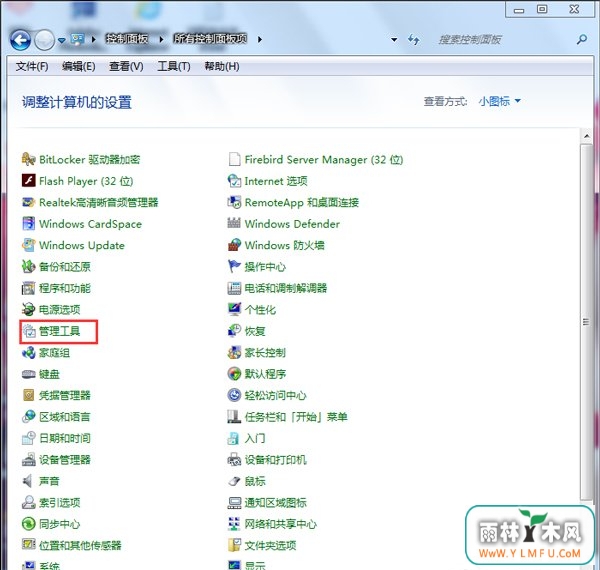600x570 pixels.
Task: Expand arrow after 控制面板 breadcrumb
Action: coord(161,39)
